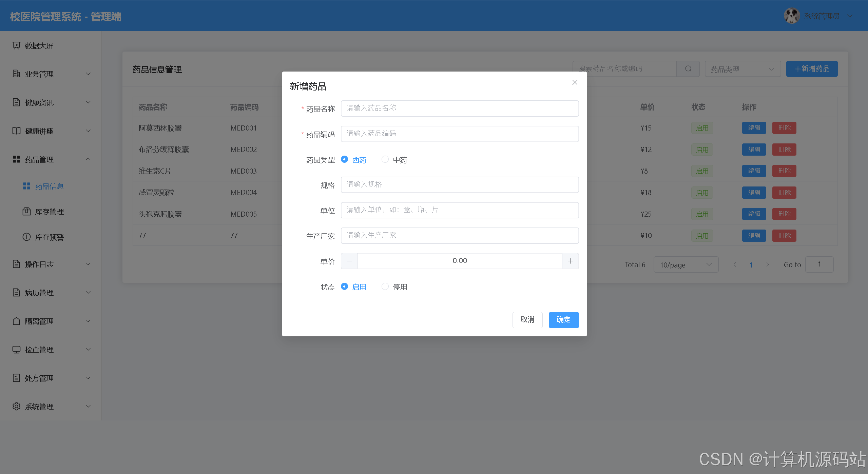The width and height of the screenshot is (868, 474).
Task: Click the 药品编码 input field
Action: (x=460, y=134)
